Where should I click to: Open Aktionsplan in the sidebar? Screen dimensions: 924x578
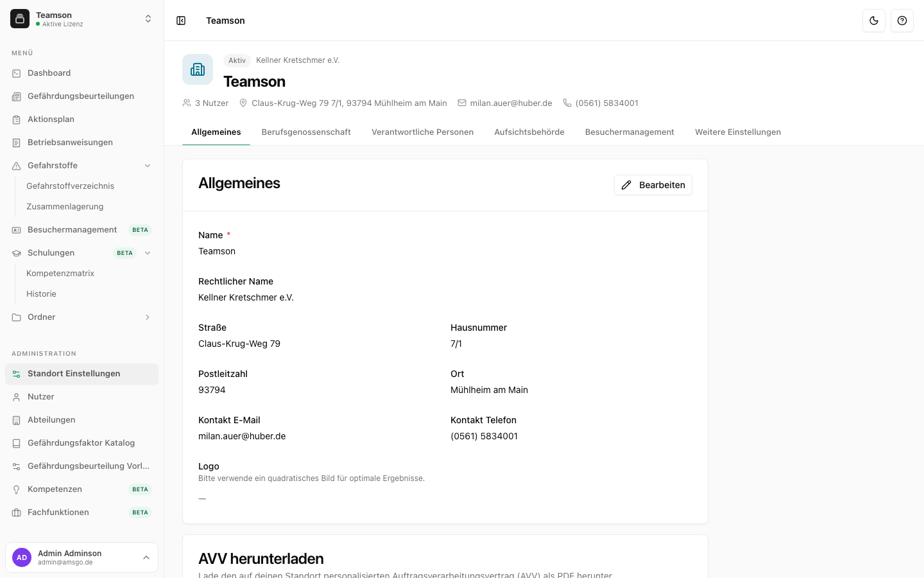[x=81, y=119]
